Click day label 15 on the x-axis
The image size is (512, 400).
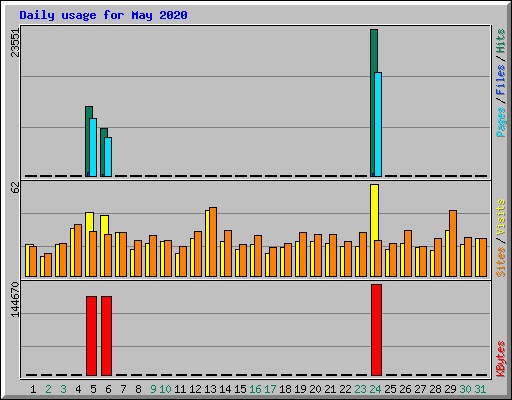(240, 389)
